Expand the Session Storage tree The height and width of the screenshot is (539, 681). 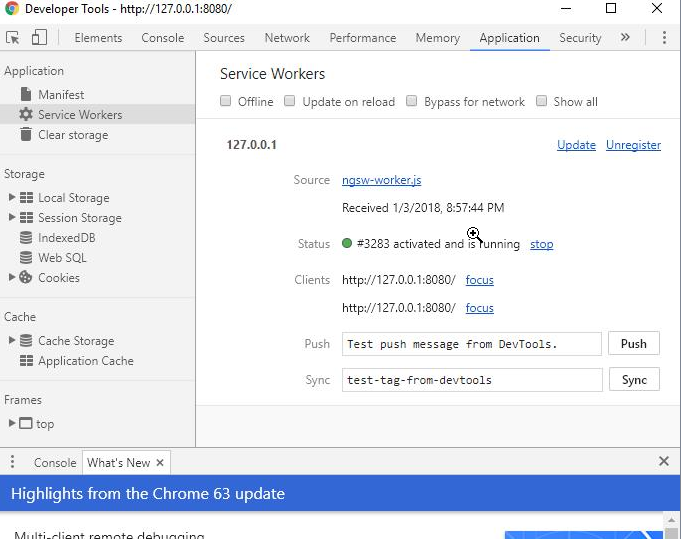tap(12, 217)
